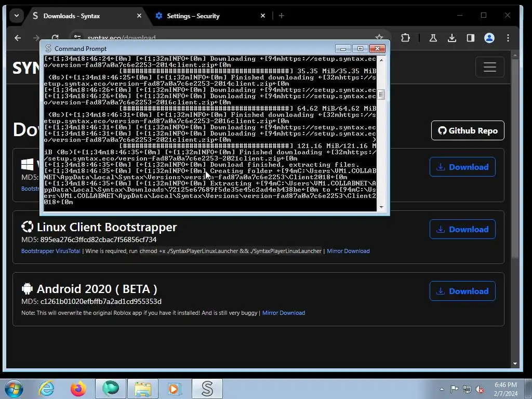Click the Linux MD5 hash text

click(x=98, y=240)
